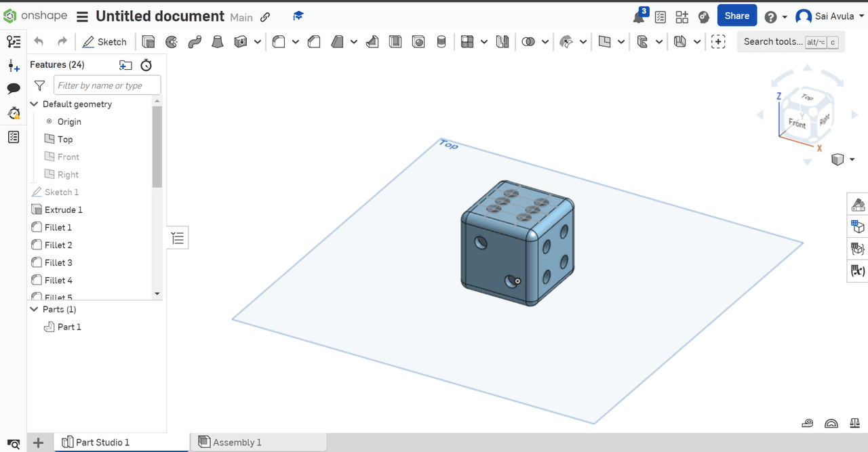The width and height of the screenshot is (868, 452).
Task: Open the Fillet tool dropdown arrow
Action: [x=296, y=42]
